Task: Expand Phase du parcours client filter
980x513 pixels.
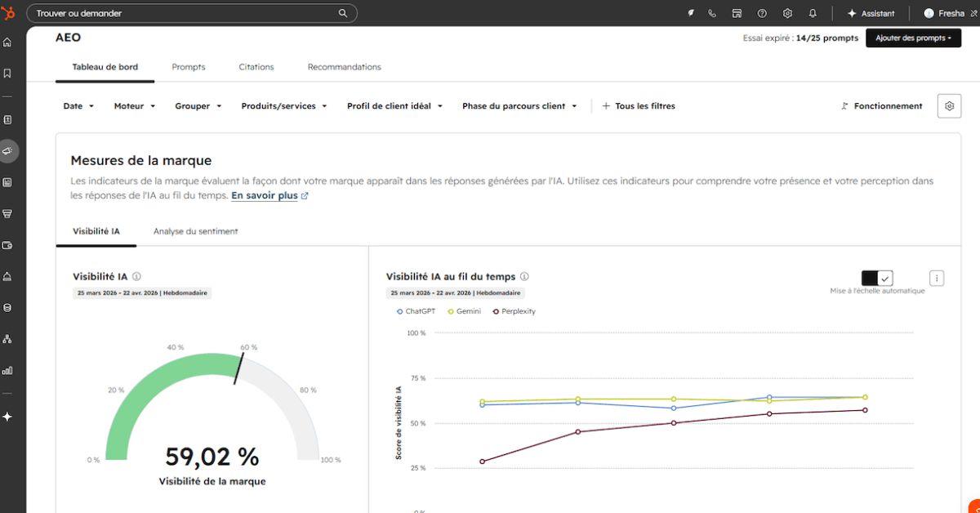Action: click(x=520, y=106)
